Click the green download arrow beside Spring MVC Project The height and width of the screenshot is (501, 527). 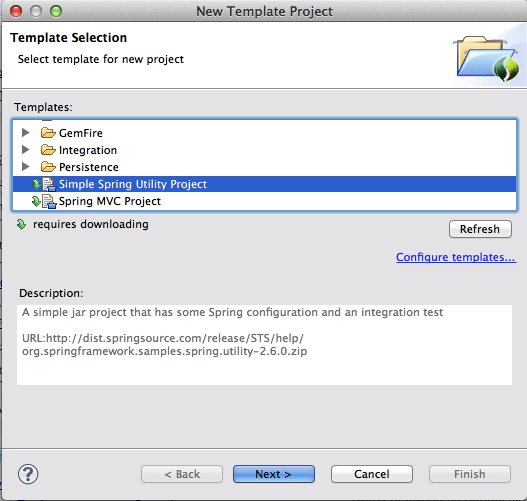point(36,201)
